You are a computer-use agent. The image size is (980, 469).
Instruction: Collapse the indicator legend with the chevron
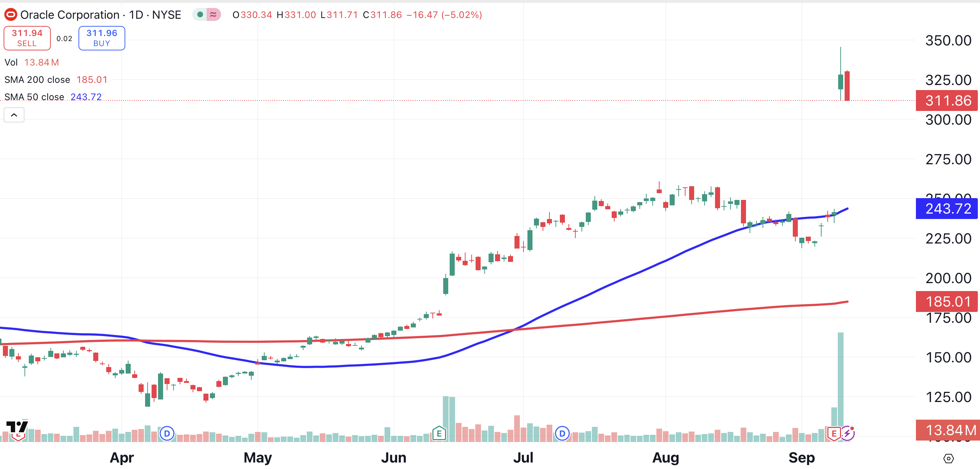pos(14,115)
